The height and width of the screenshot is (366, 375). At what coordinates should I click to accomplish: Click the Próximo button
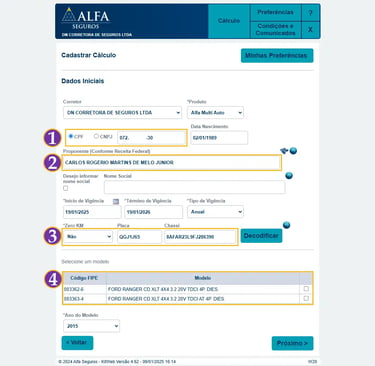coord(292,343)
